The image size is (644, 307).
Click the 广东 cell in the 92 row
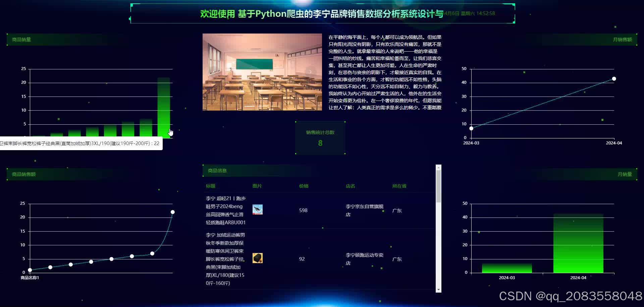397,259
